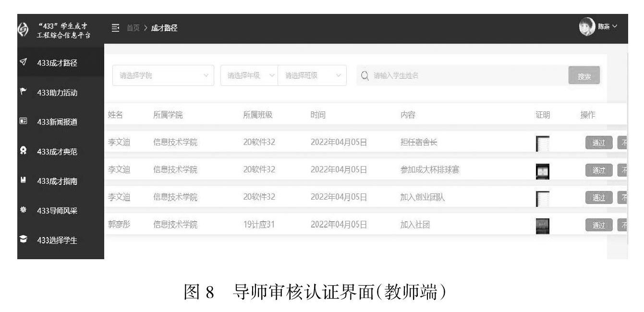Click the flag icon beside 433助力活动
Screen dimensions: 644x312
pos(23,92)
